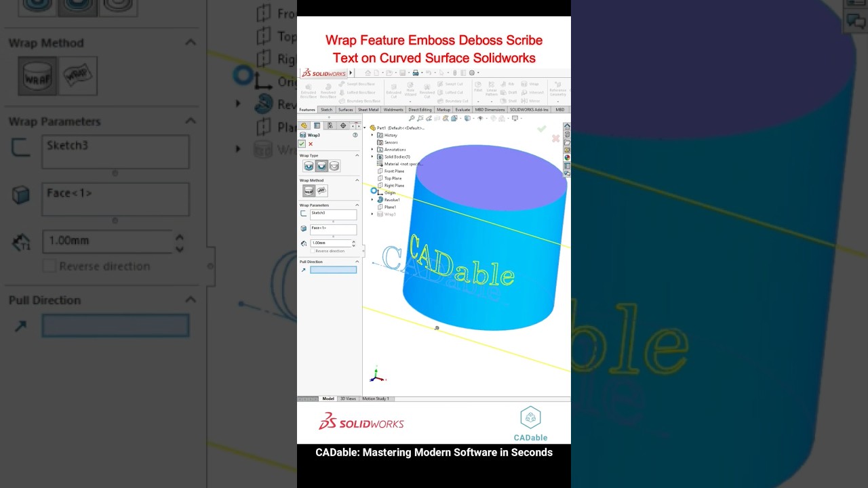Select the Emboss wrap type

309,166
